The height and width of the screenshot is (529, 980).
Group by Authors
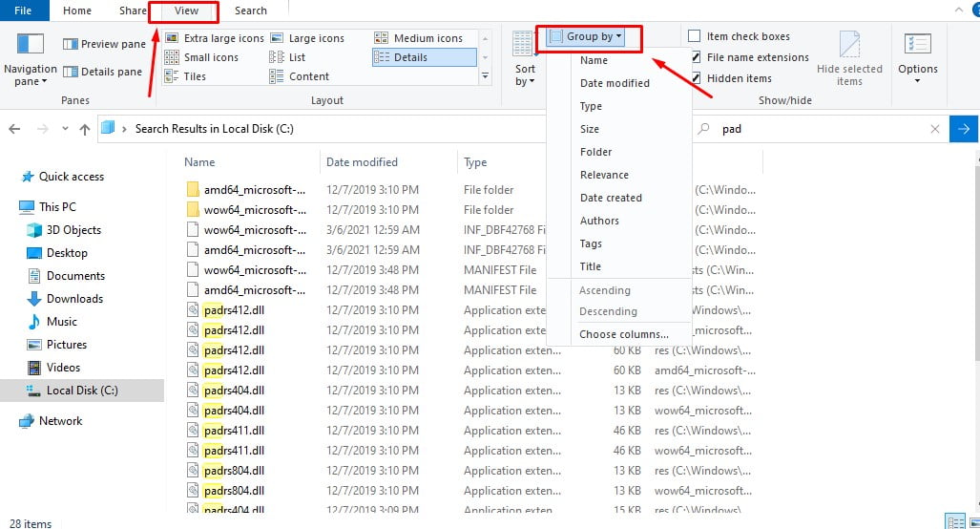(599, 221)
